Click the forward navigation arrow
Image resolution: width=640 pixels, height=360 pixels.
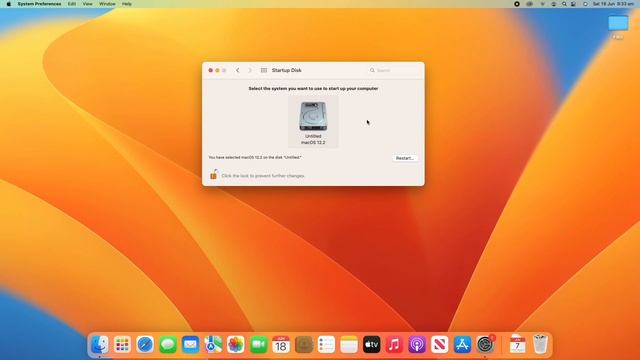250,70
